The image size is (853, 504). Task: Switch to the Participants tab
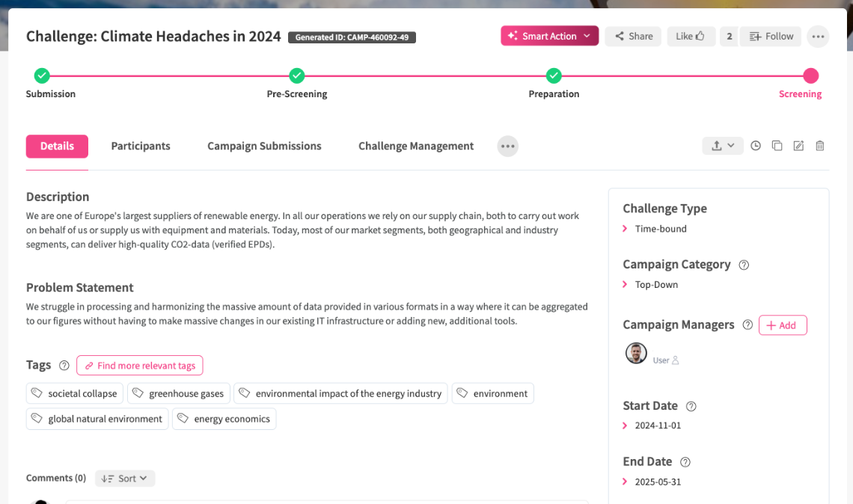click(x=141, y=146)
